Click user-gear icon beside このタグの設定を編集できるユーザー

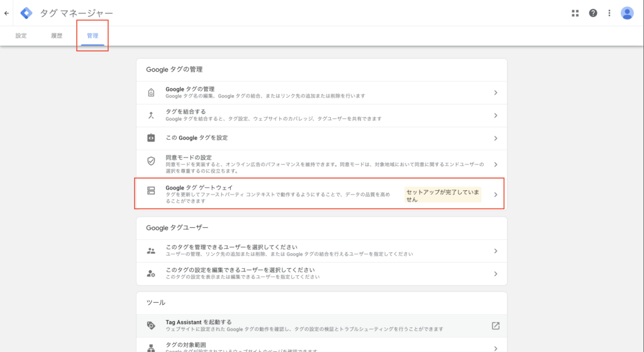(151, 273)
